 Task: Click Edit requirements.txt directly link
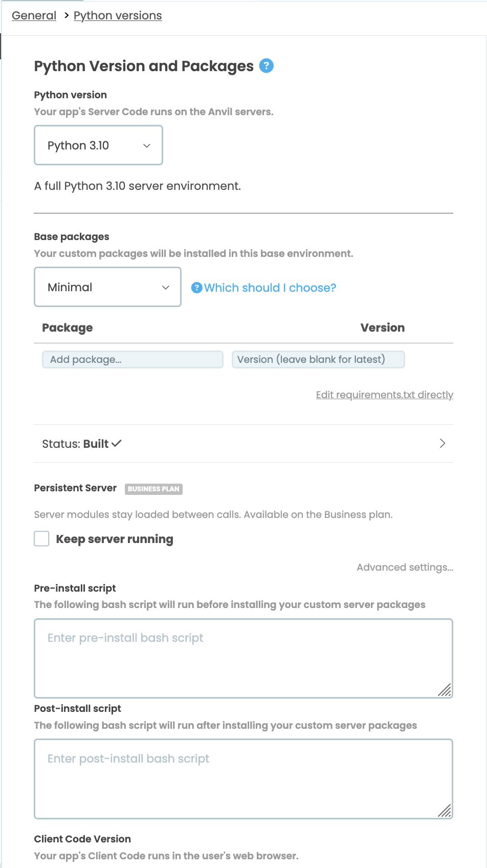click(x=384, y=395)
